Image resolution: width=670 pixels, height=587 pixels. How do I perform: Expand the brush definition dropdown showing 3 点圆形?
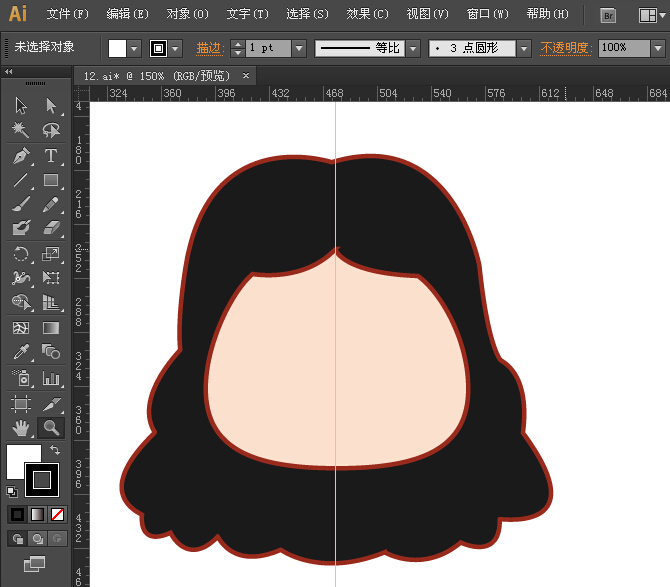(524, 48)
